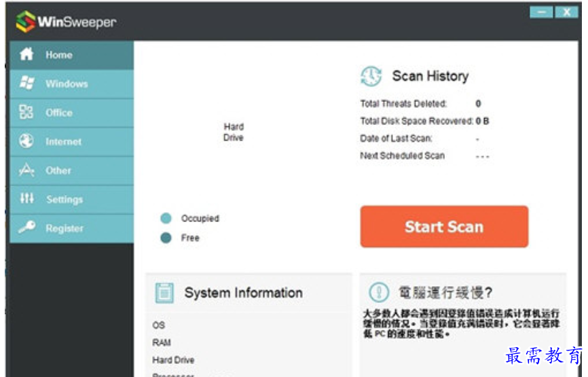Click the Free legend color dot
Viewport: 588px width, 377px height.
pos(166,238)
